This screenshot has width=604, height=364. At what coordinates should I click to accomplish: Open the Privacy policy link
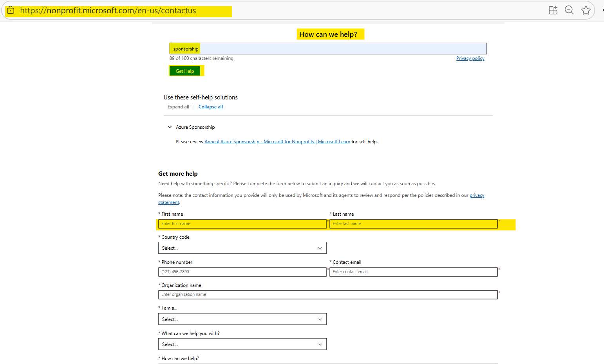coord(470,58)
